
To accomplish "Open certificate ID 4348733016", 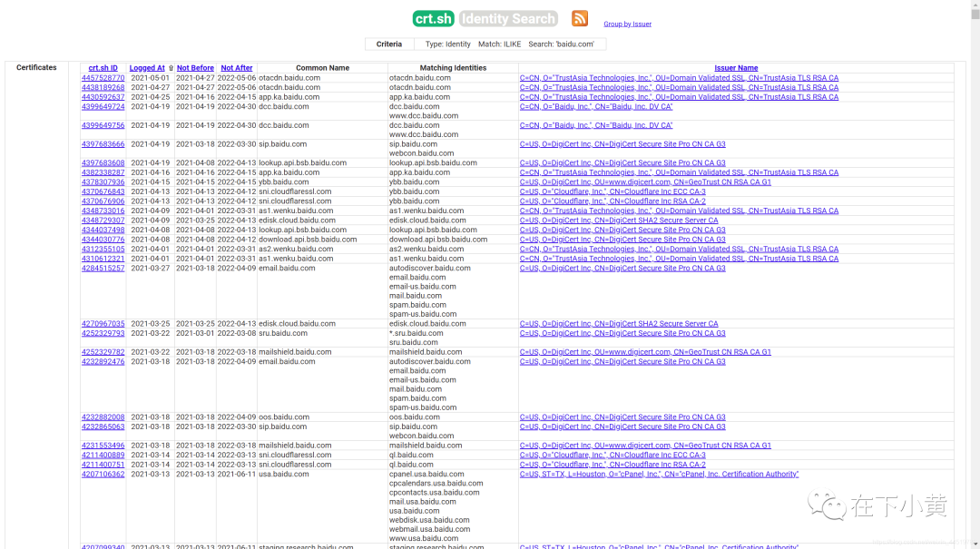I will click(x=103, y=211).
